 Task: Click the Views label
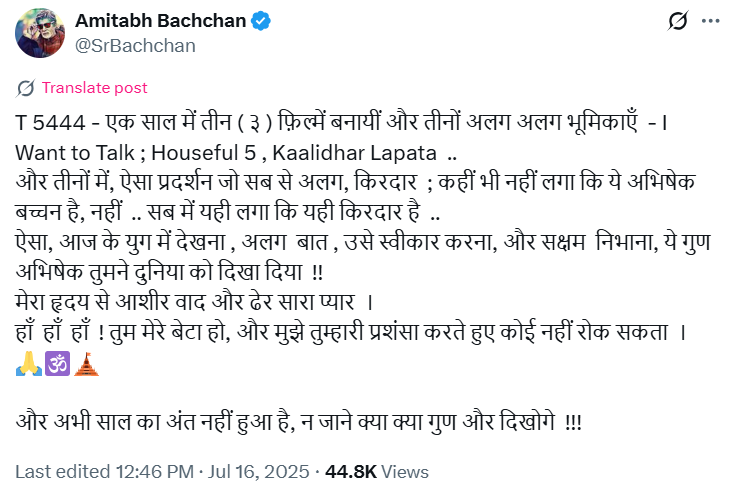(405, 471)
